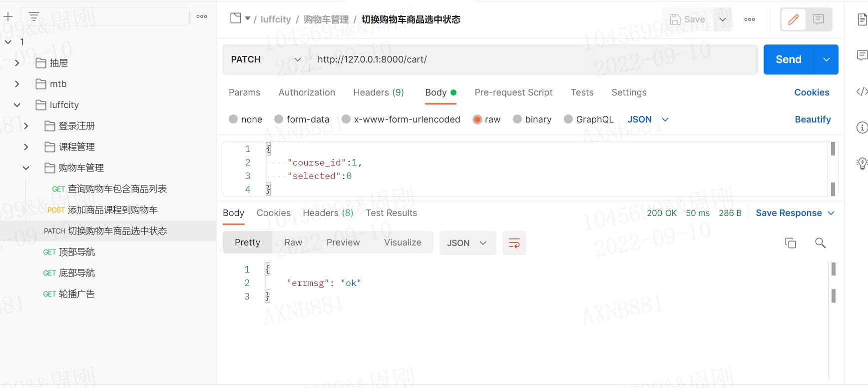Image resolution: width=868 pixels, height=388 pixels.
Task: Open the request Cookies link
Action: point(812,92)
